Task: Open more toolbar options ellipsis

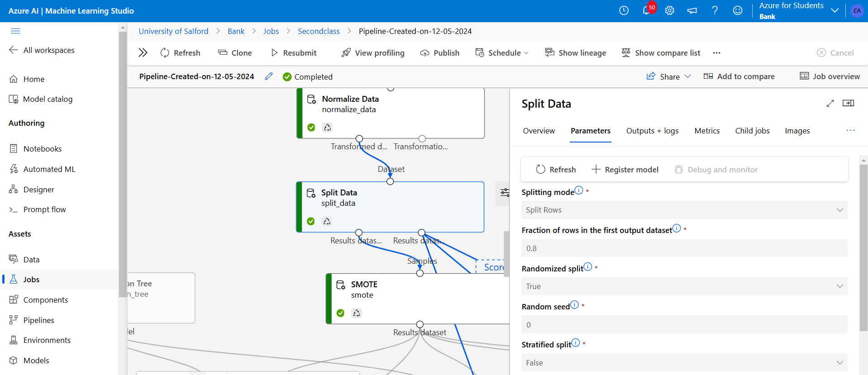Action: tap(716, 53)
